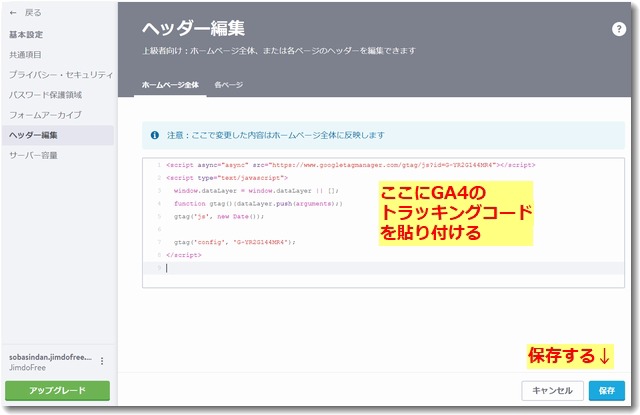This screenshot has height=415, width=640.
Task: Click the キャンセル button
Action: click(x=551, y=391)
